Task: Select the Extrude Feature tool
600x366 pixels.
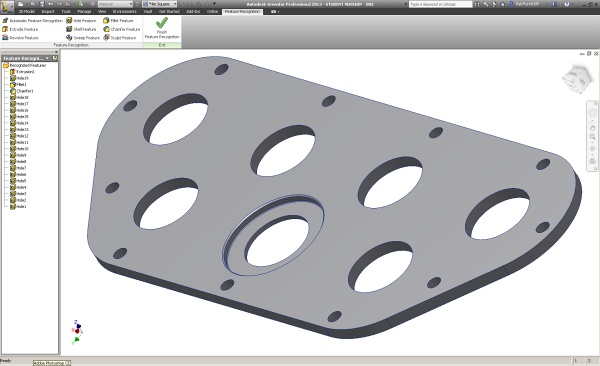Action: (20, 29)
